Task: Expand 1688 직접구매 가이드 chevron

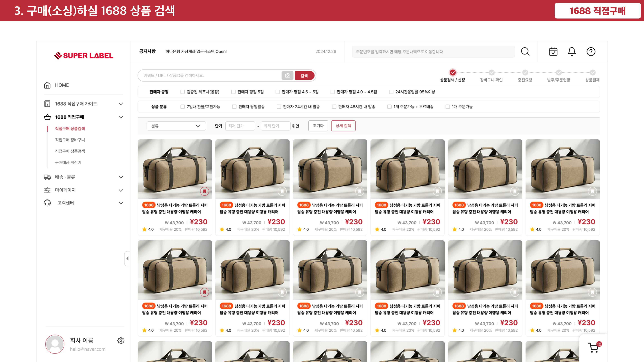Action: coord(121,104)
